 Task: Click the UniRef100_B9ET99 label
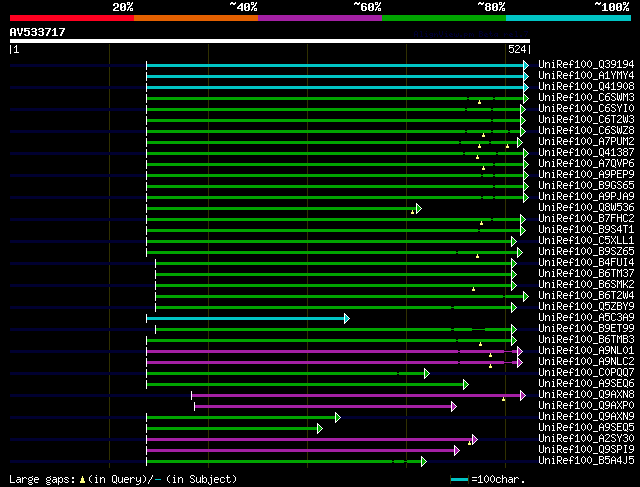click(x=586, y=329)
